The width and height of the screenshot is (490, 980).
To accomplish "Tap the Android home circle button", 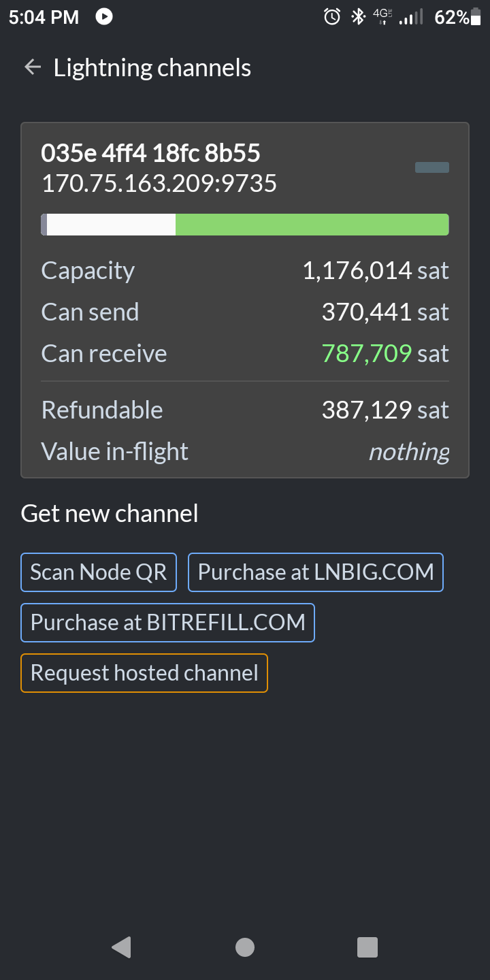I will (x=245, y=947).
